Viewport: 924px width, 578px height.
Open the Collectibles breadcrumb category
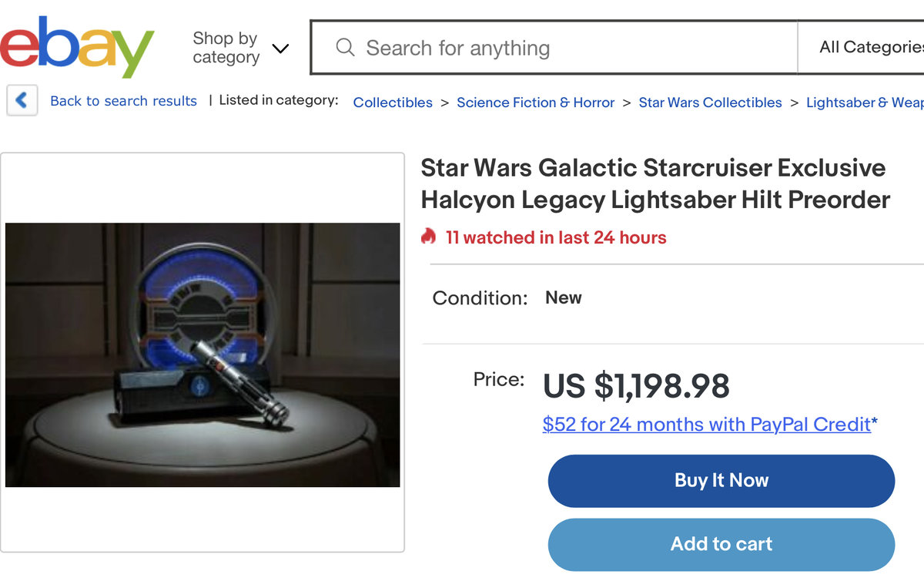pyautogui.click(x=393, y=102)
